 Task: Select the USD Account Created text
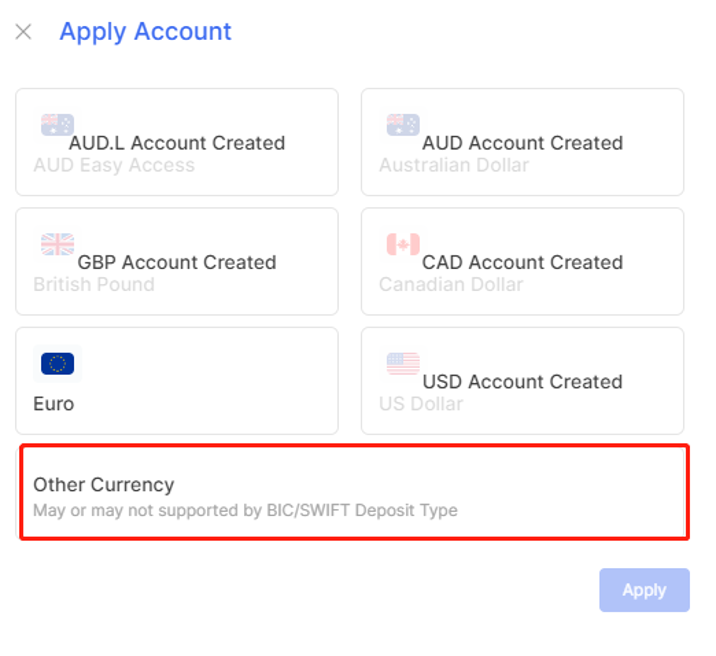(522, 382)
